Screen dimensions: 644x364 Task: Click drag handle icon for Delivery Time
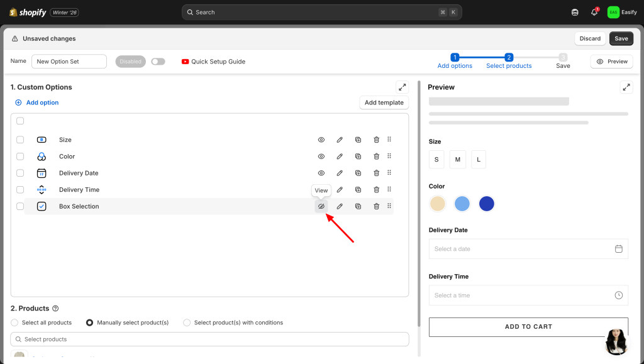[389, 189]
